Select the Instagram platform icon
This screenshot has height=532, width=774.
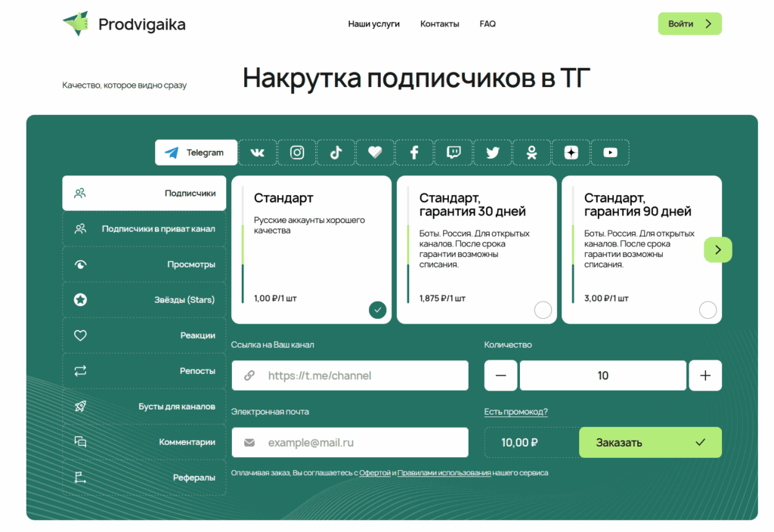[297, 153]
